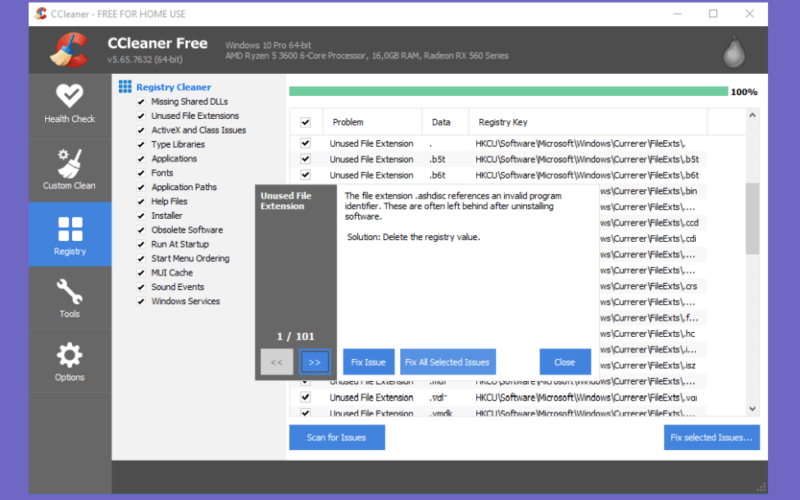Open the Tools section
Image resolution: width=800 pixels, height=500 pixels.
[x=70, y=298]
